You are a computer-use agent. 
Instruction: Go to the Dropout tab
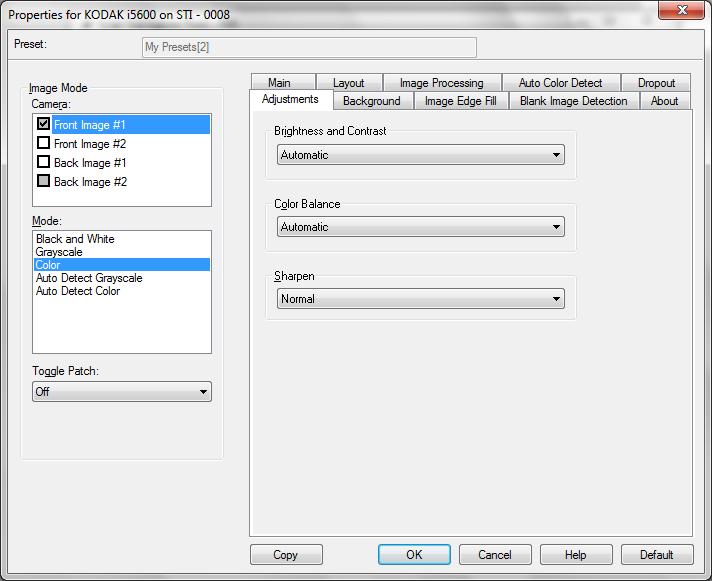pyautogui.click(x=656, y=82)
